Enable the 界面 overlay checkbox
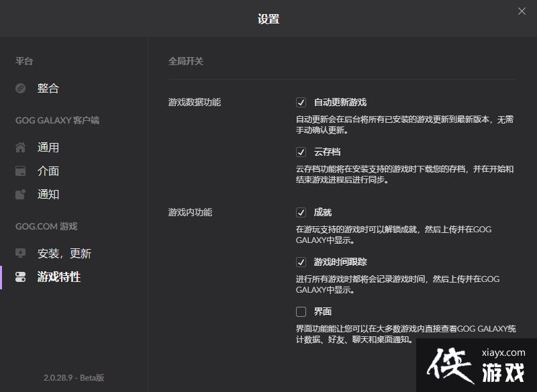This screenshot has width=537, height=392. [301, 312]
